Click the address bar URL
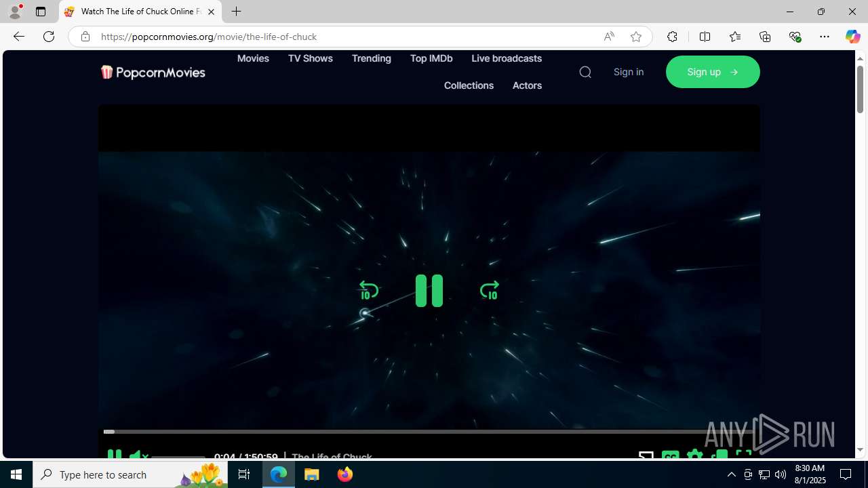The height and width of the screenshot is (488, 868). tap(209, 37)
